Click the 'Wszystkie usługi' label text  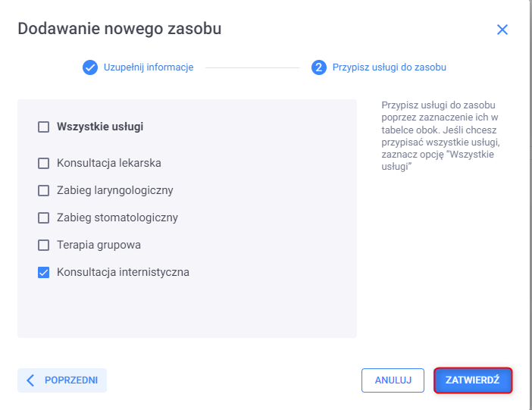[100, 127]
